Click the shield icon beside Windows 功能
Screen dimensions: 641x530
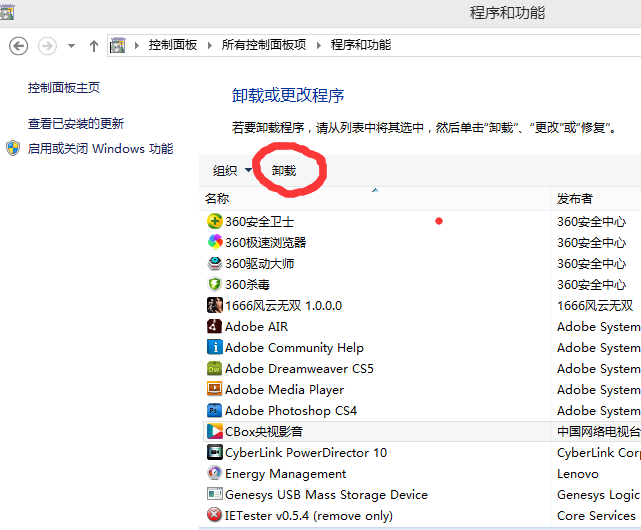pos(13,148)
